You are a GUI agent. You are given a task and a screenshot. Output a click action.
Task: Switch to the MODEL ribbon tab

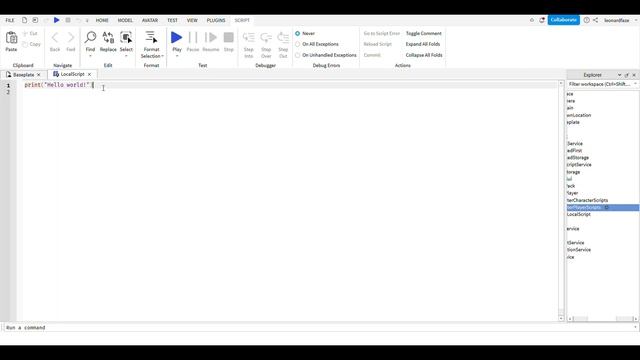(125, 20)
